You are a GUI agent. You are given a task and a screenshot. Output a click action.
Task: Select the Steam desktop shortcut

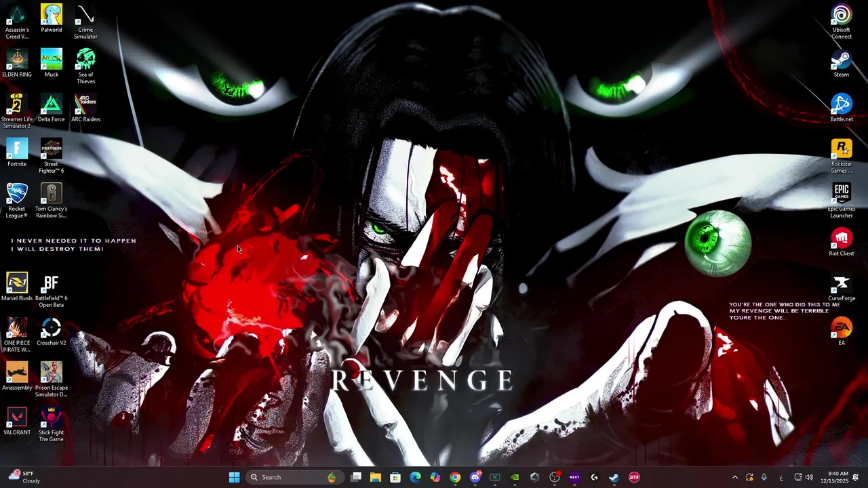point(842,63)
